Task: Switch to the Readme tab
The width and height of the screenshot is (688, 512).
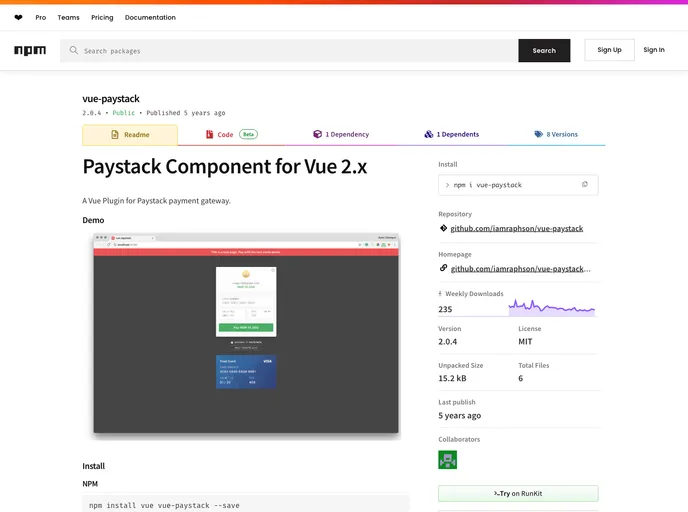Action: click(130, 135)
